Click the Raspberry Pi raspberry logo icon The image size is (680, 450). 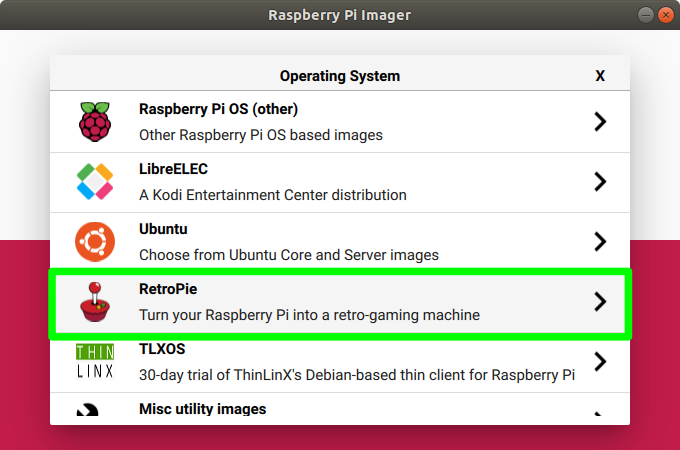[95, 122]
